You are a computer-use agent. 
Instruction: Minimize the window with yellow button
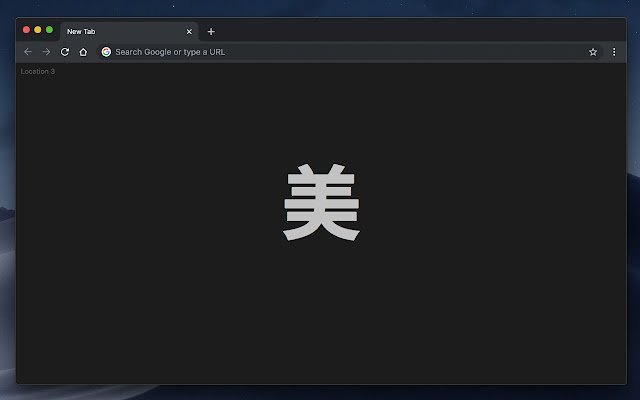(38, 30)
